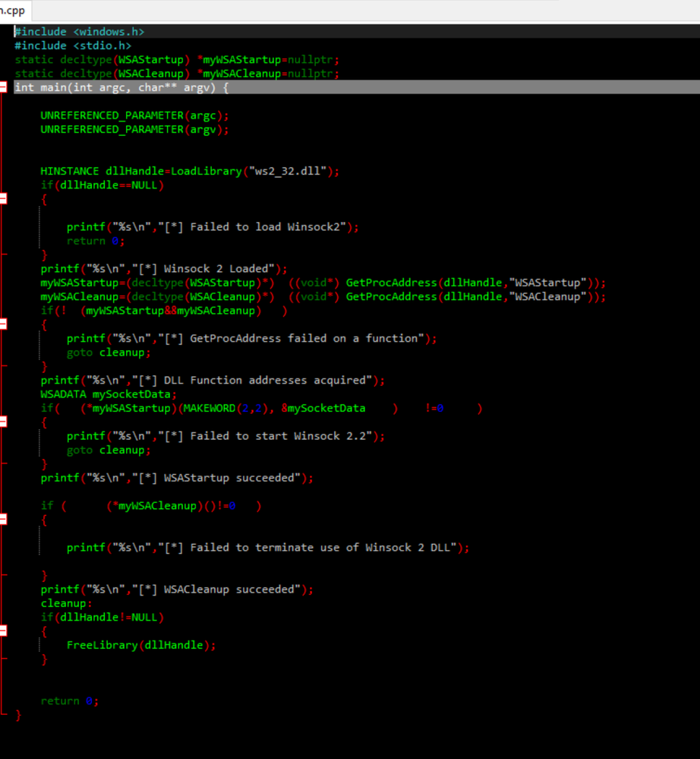
Task: Click the if(dllHandle==NULL) line
Action: pyautogui.click(x=102, y=185)
